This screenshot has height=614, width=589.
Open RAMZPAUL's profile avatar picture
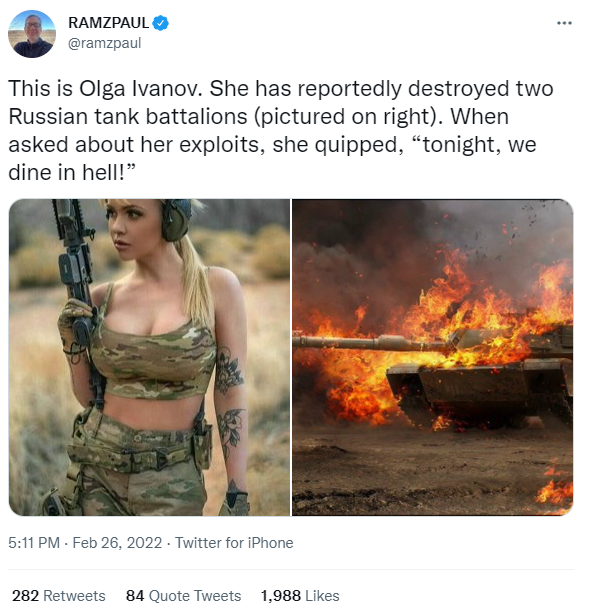(x=32, y=34)
